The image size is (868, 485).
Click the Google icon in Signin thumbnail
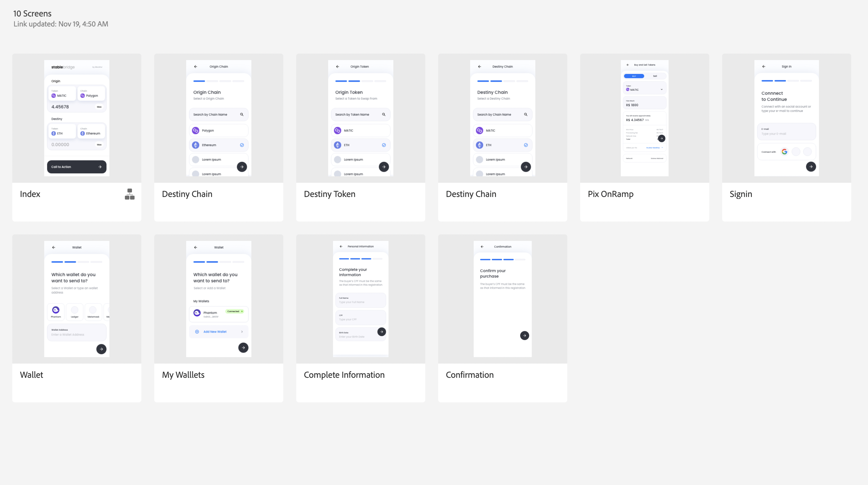pyautogui.click(x=784, y=152)
